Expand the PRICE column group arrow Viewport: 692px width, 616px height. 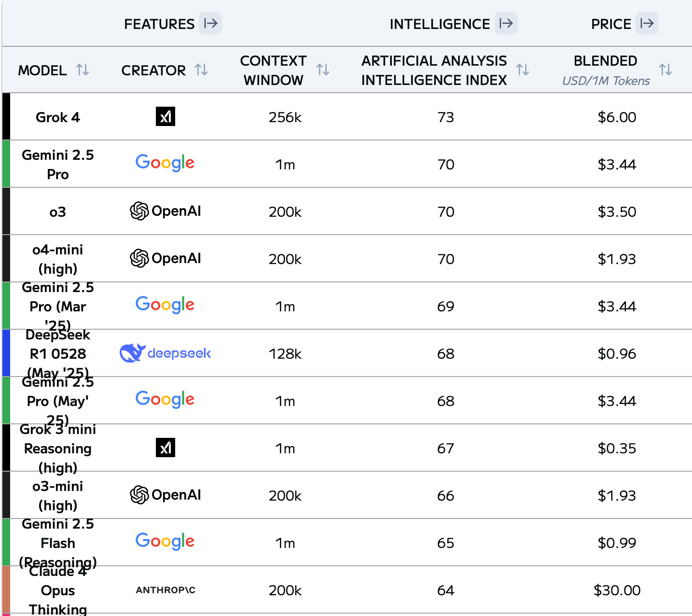point(647,23)
